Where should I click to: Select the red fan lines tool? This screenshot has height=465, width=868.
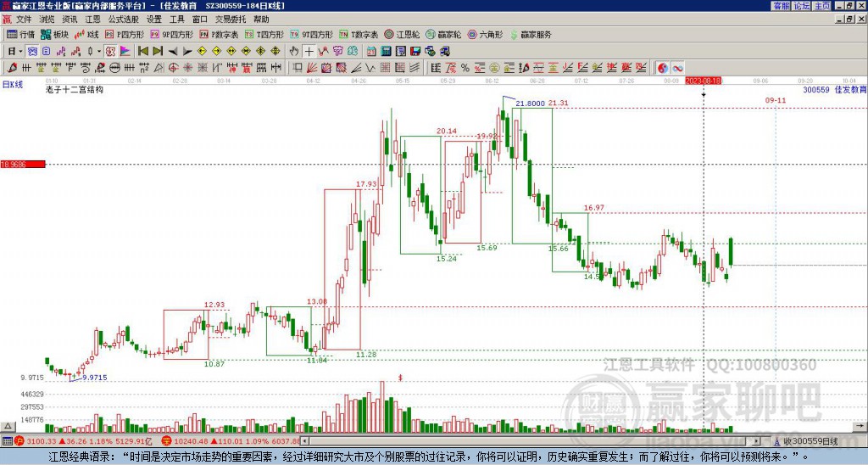pyautogui.click(x=312, y=68)
